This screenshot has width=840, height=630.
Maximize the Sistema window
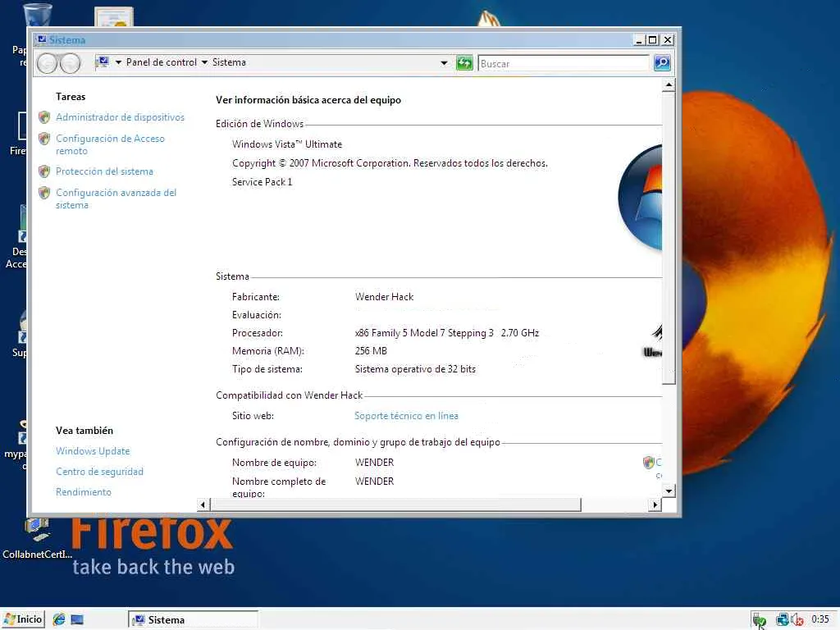653,40
